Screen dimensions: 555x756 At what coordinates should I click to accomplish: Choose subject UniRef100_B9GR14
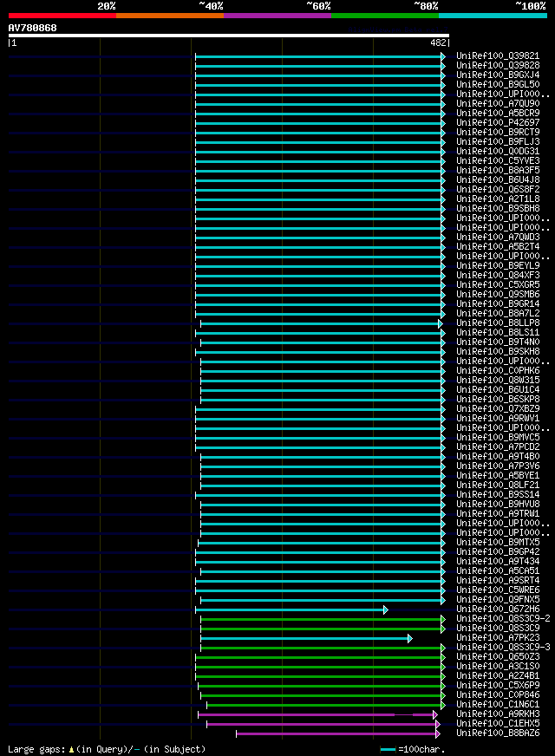tap(498, 303)
